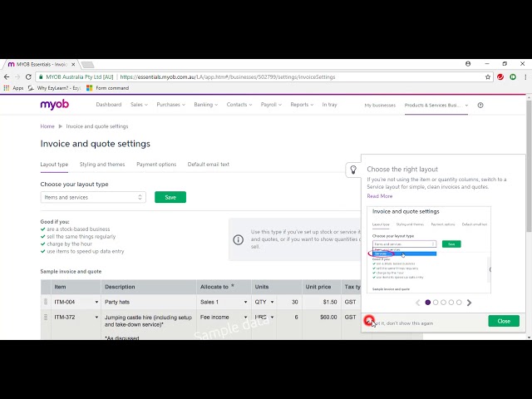Viewport: 532px width, 399px height.
Task: Click the myob logo
Action: click(54, 105)
